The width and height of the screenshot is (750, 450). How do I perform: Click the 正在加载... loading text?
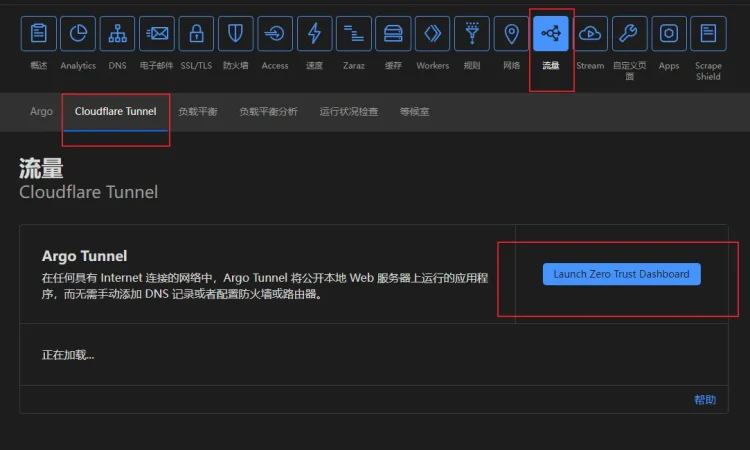point(68,355)
